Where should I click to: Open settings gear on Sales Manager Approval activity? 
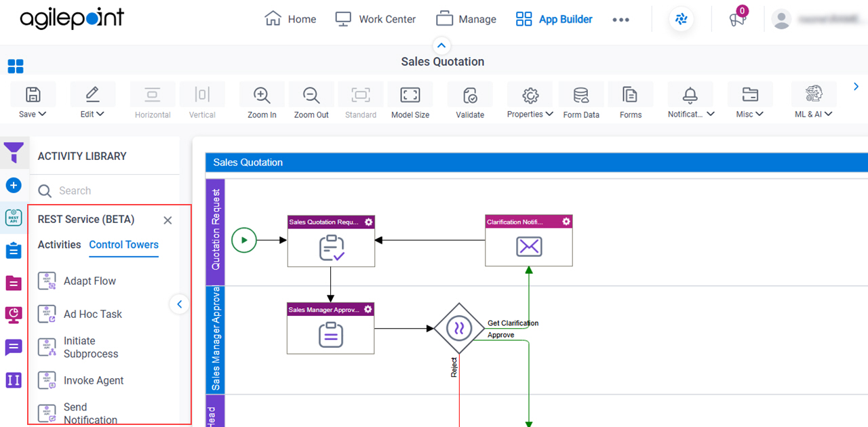tap(368, 309)
